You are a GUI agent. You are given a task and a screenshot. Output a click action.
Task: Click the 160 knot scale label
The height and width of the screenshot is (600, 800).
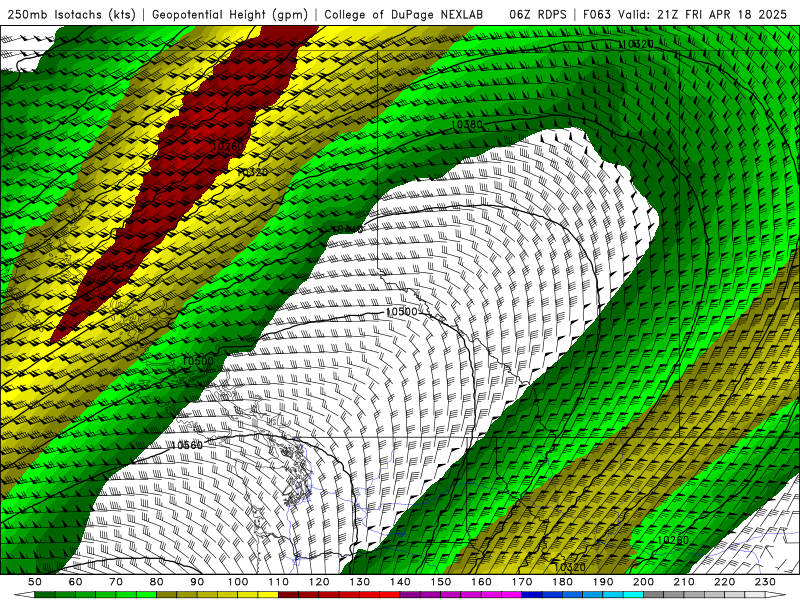coord(481,582)
